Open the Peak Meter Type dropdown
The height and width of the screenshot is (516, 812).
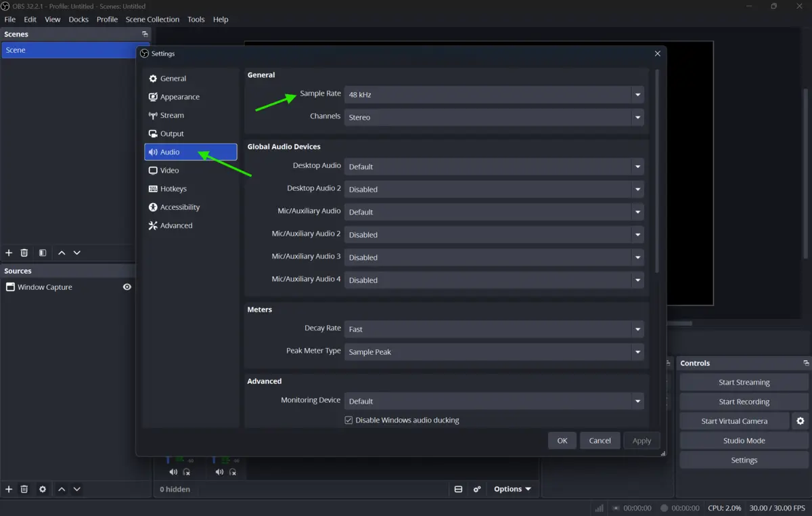click(494, 351)
